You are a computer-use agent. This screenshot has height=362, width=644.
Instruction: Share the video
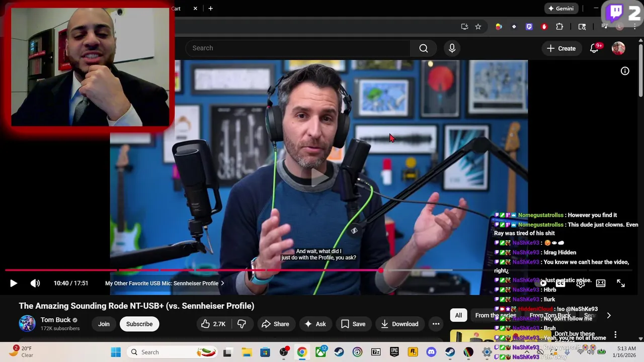click(275, 324)
